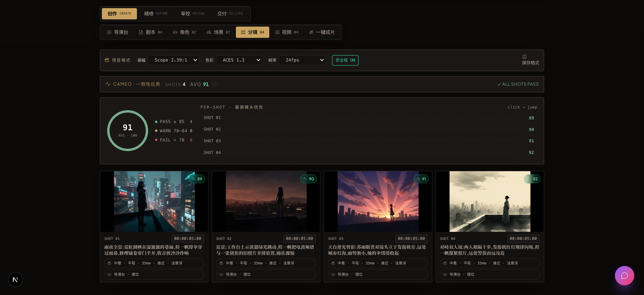Open the chat bubble assistant button

coord(624,276)
